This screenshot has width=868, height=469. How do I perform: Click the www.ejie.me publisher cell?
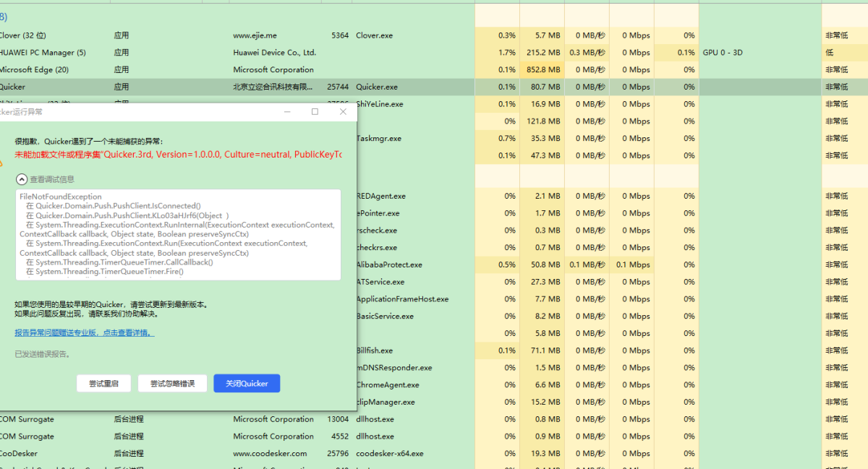pyautogui.click(x=255, y=35)
